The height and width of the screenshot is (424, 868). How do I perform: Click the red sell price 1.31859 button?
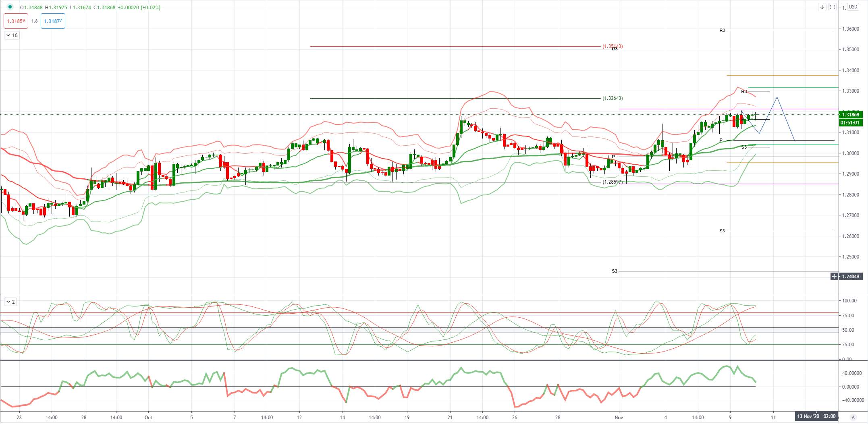pos(16,21)
